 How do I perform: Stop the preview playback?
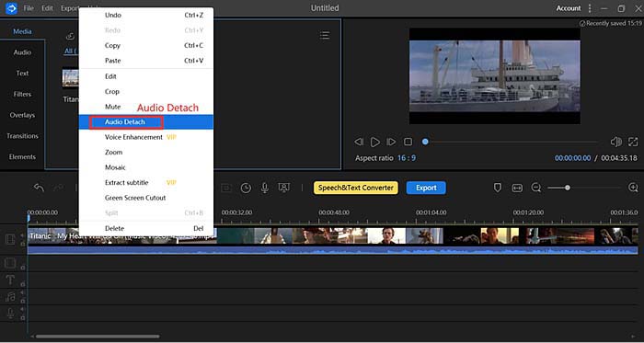coord(408,142)
